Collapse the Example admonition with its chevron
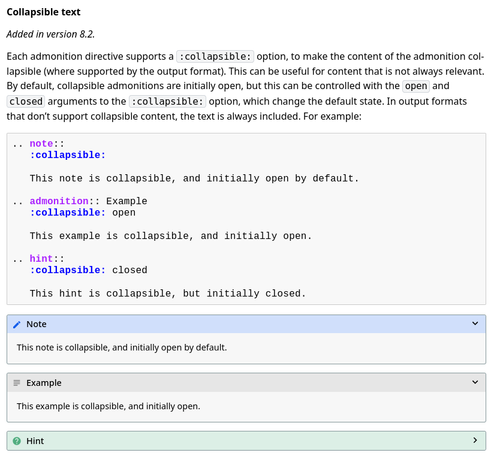This screenshot has width=503, height=457. click(x=475, y=382)
